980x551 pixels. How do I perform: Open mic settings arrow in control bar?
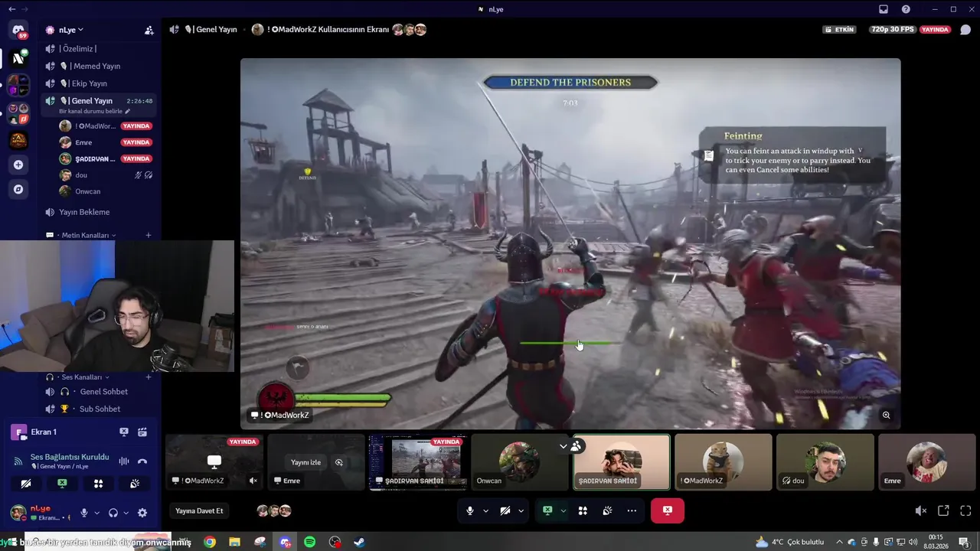(485, 510)
